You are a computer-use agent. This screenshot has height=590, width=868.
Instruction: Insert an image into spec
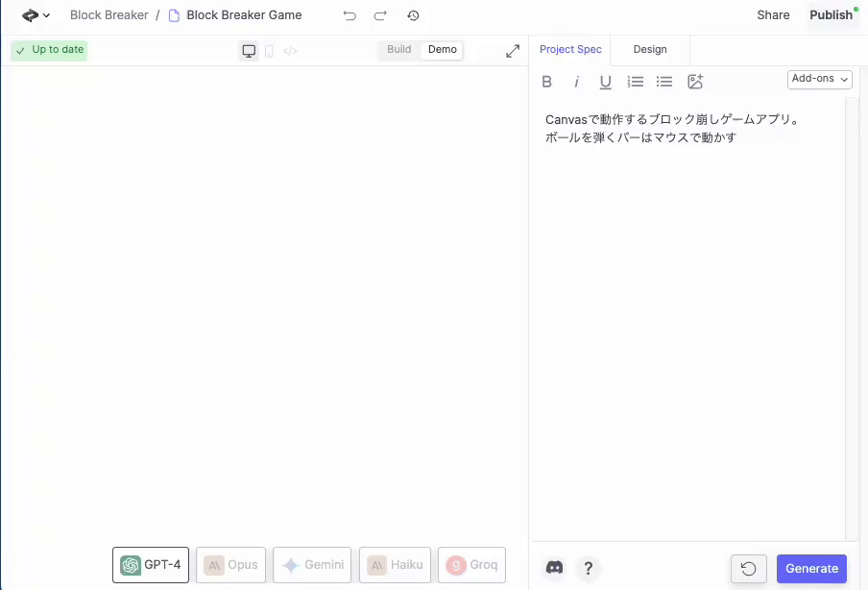pyautogui.click(x=695, y=82)
